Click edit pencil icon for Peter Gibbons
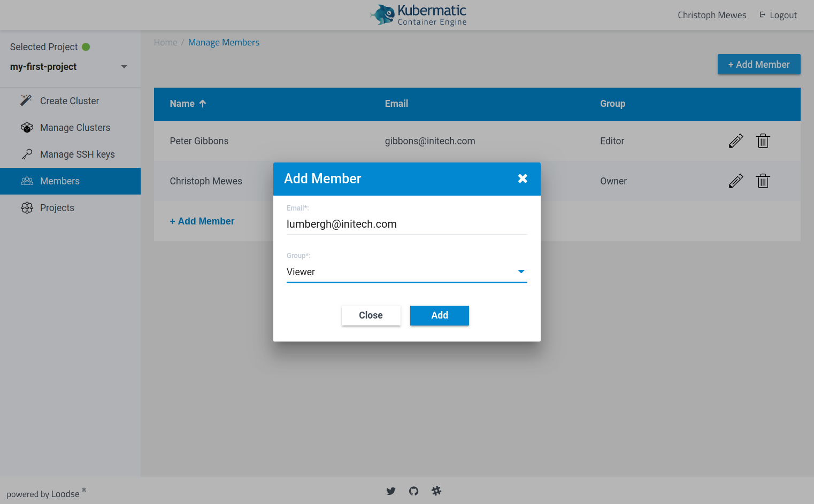814x504 pixels. 736,141
